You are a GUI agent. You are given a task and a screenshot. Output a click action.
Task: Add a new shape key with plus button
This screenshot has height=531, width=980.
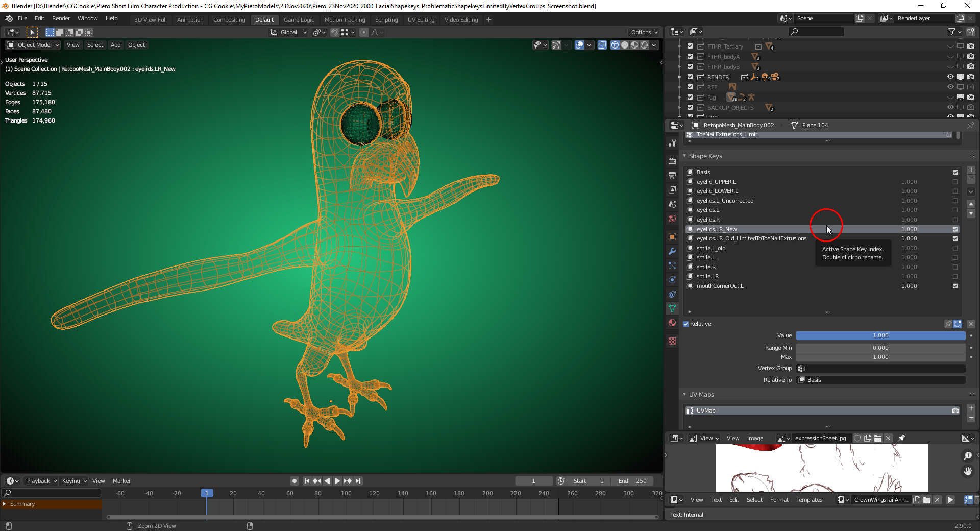click(971, 170)
